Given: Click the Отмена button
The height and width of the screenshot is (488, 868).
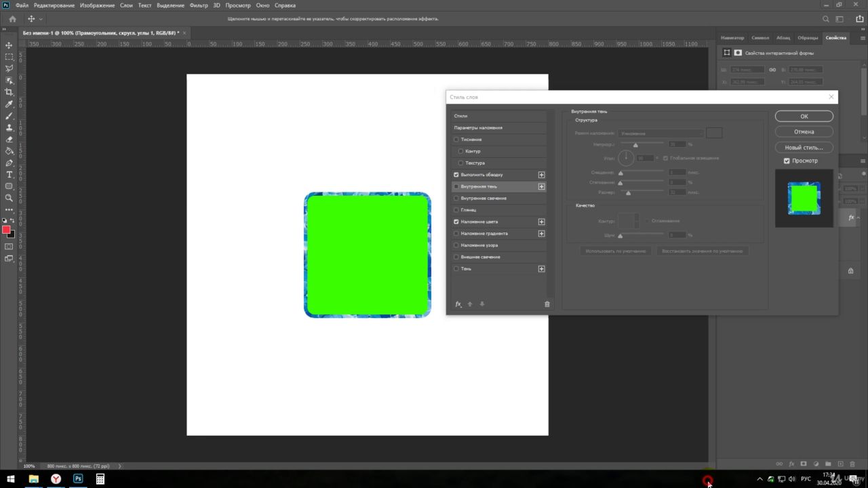Looking at the screenshot, I should [804, 131].
